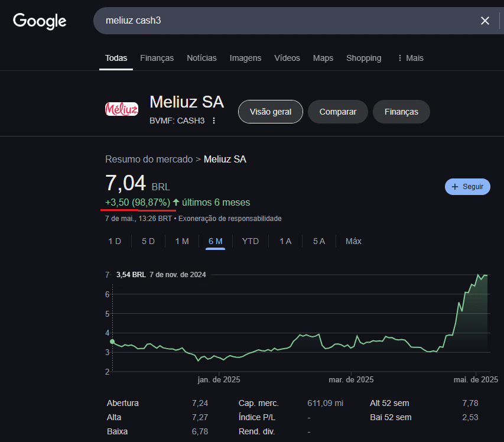Switch chart to YTD range
Viewport: 504px width, 442px height.
coord(251,241)
